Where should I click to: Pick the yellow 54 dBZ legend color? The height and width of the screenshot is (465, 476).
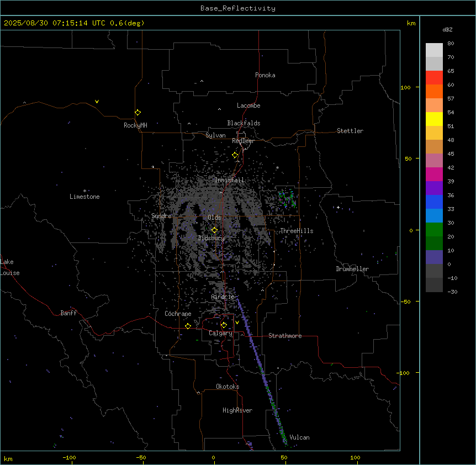tap(434, 119)
